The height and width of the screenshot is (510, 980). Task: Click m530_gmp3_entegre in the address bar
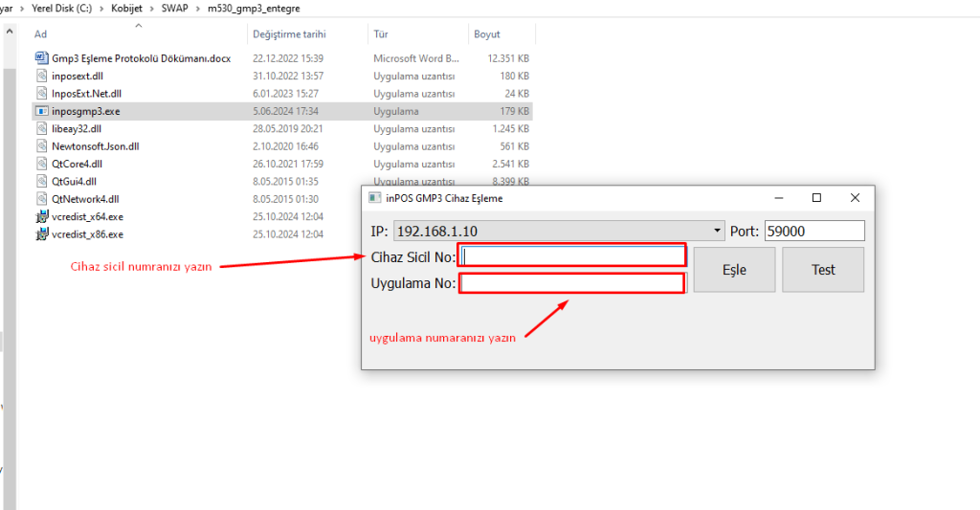(x=254, y=8)
